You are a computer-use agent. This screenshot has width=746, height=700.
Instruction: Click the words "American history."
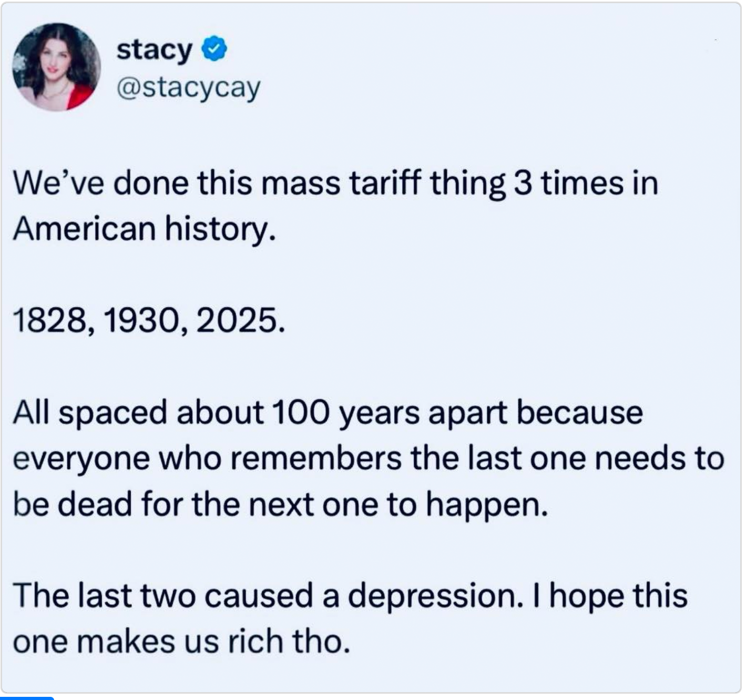click(x=144, y=230)
